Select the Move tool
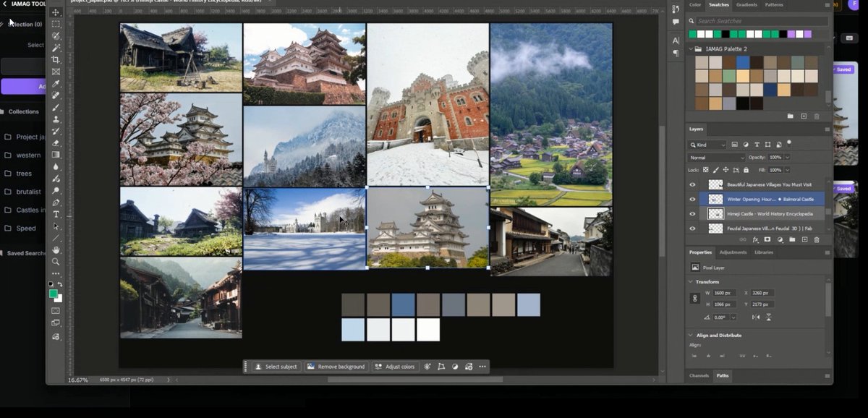The image size is (868, 418). (x=56, y=12)
